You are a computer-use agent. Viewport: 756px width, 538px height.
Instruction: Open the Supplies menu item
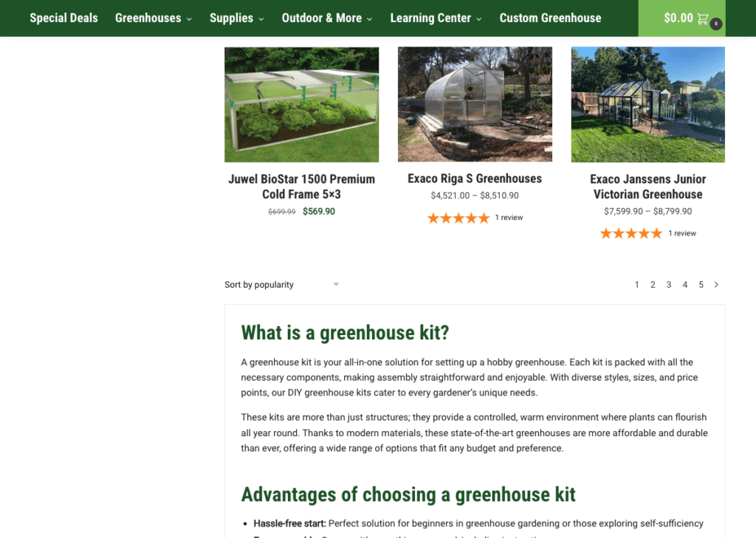coord(231,18)
